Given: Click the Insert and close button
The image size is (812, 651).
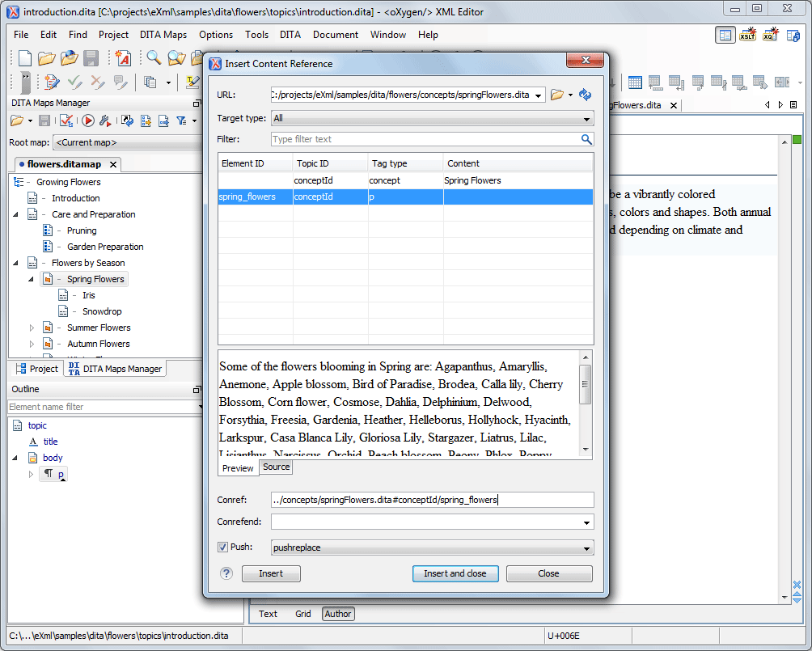Looking at the screenshot, I should point(455,573).
